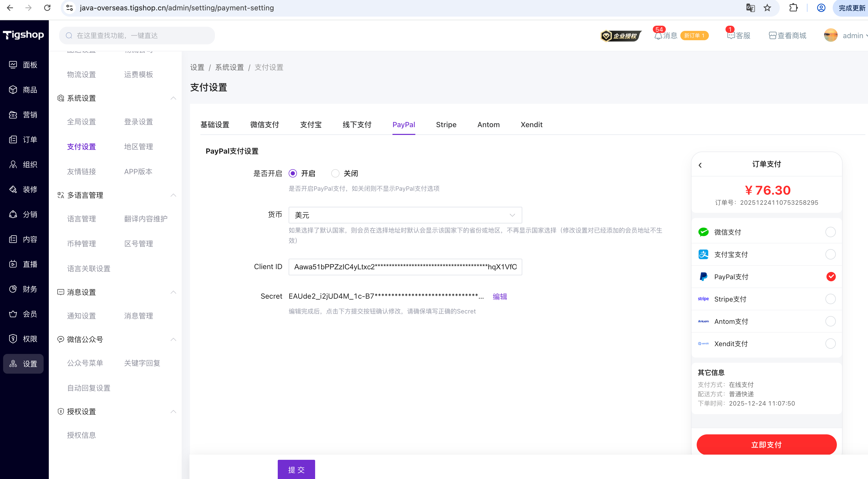Viewport: 868px width, 479px height.
Task: Switch to the 基础设置 tab
Action: 215,125
